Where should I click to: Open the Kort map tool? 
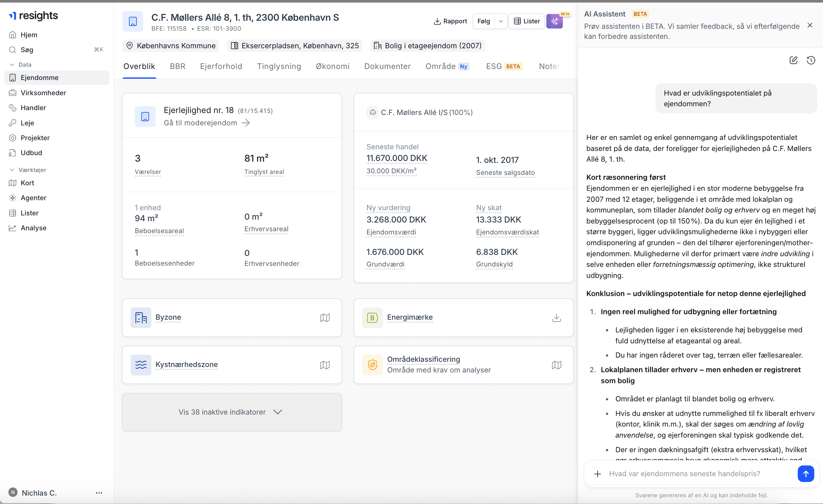(x=57, y=183)
